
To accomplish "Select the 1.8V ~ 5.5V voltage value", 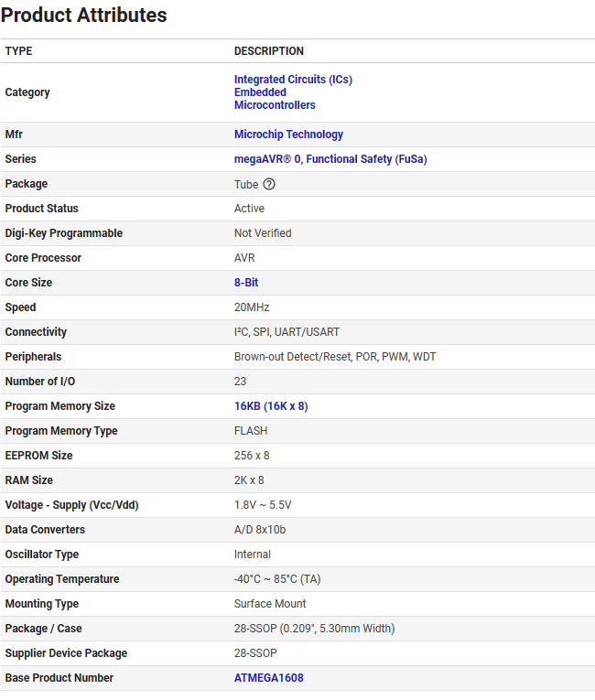I will [263, 505].
